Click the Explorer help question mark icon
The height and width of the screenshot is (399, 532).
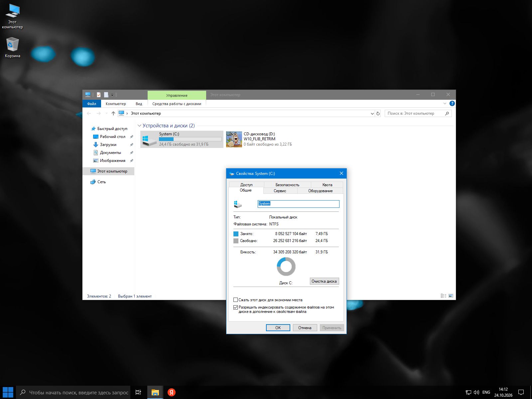[x=452, y=104]
